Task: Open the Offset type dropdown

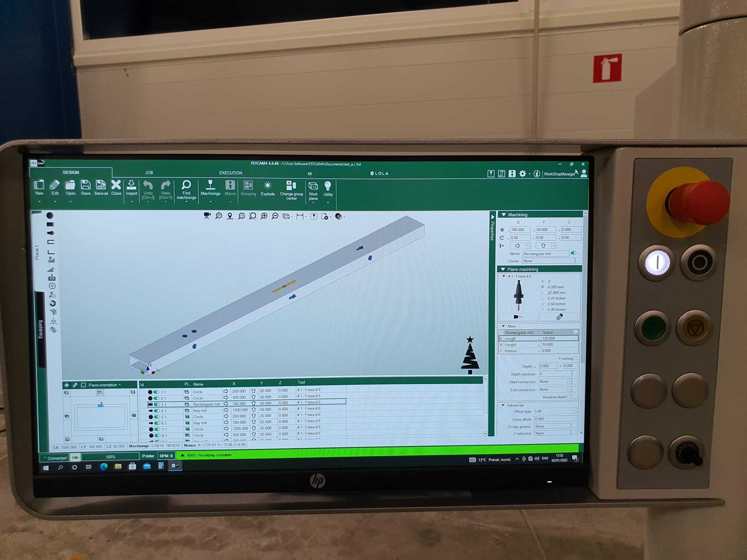Action: (x=575, y=411)
